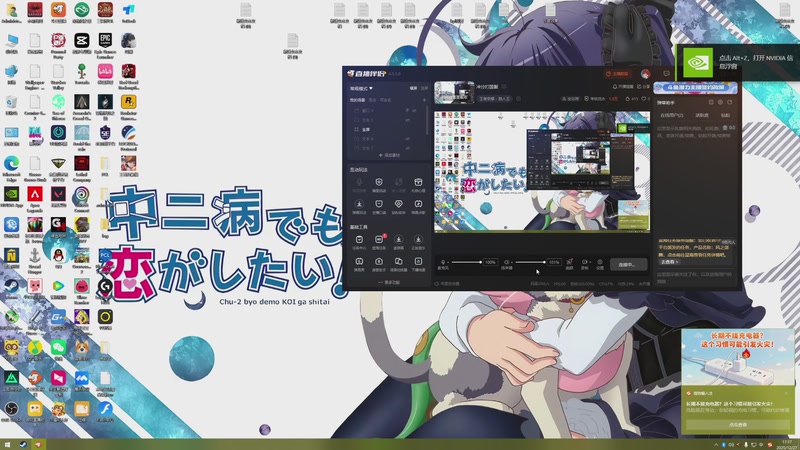Click the 去查看 button in the task notice
This screenshot has width=800, height=450.
pos(669,262)
